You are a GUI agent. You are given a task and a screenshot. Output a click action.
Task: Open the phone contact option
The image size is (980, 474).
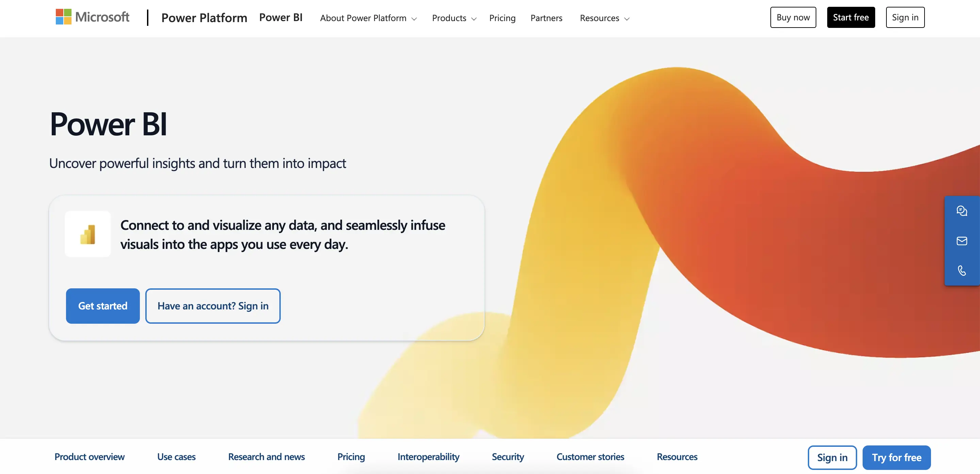[962, 270]
